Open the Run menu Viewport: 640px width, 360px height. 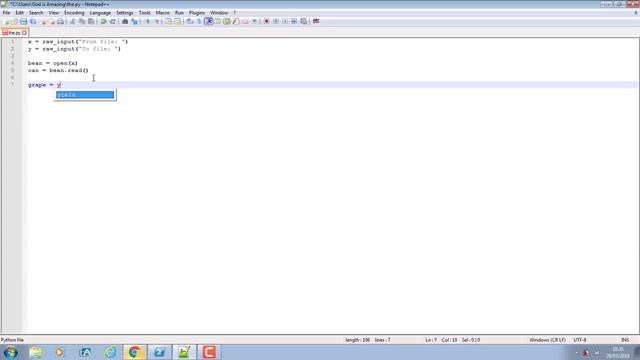(179, 13)
